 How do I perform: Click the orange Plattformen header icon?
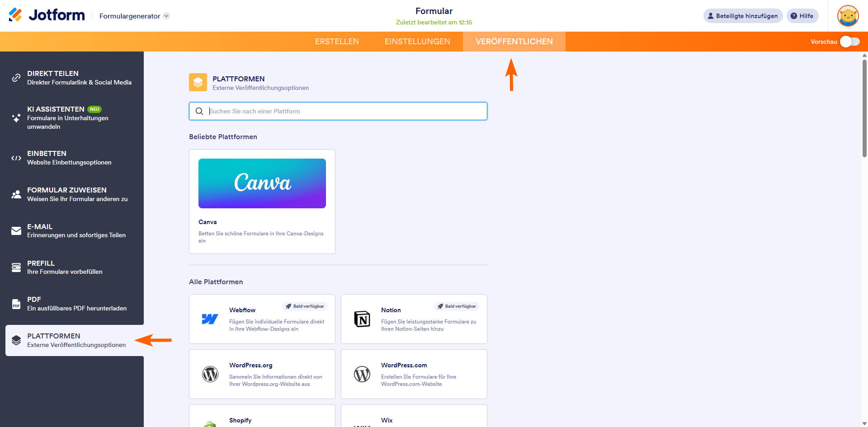click(x=198, y=82)
